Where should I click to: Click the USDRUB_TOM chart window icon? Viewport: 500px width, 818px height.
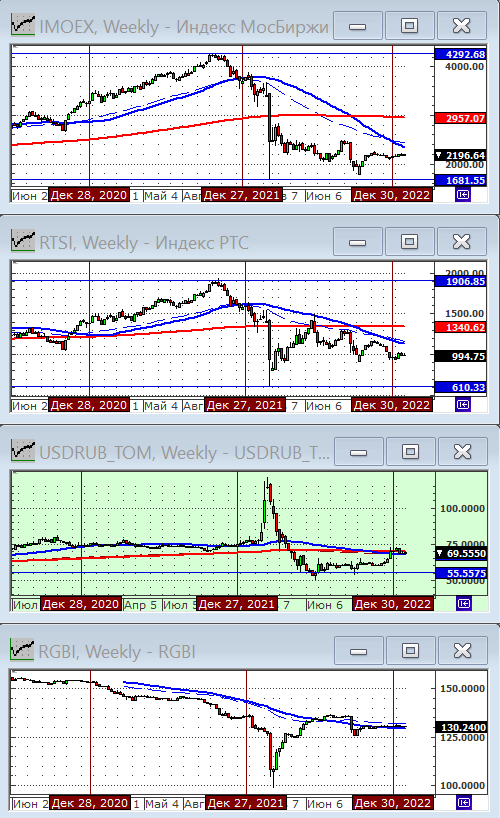[x=22, y=451]
